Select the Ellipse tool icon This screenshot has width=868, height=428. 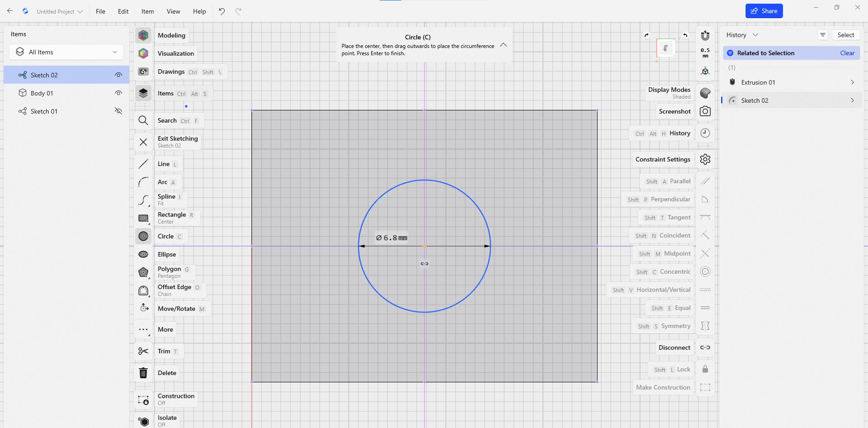tap(143, 254)
